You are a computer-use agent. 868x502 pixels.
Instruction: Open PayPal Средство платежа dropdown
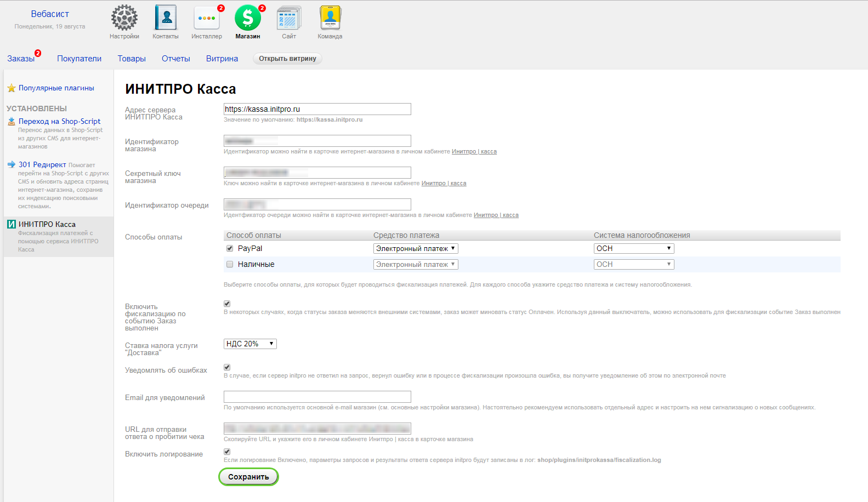coord(416,248)
